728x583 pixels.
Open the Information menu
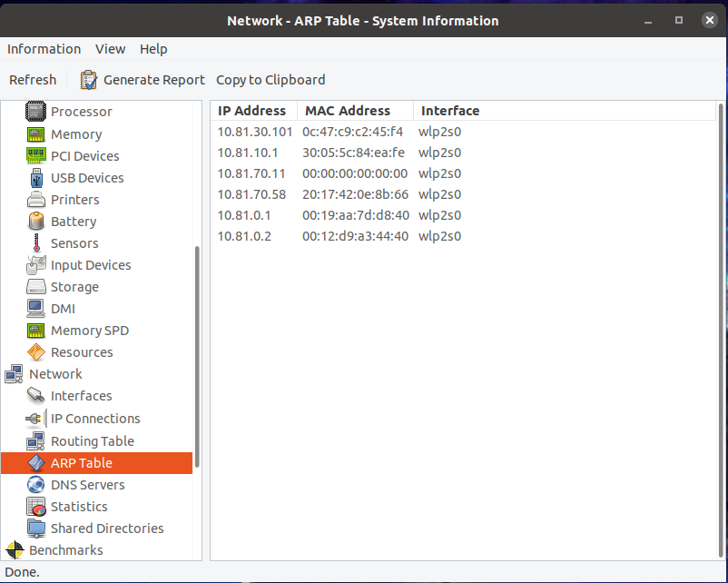coord(44,49)
